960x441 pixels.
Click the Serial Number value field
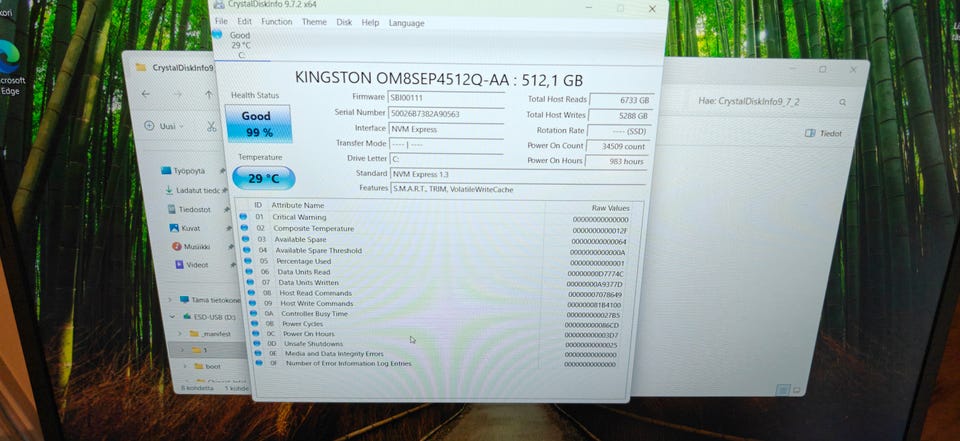[446, 113]
